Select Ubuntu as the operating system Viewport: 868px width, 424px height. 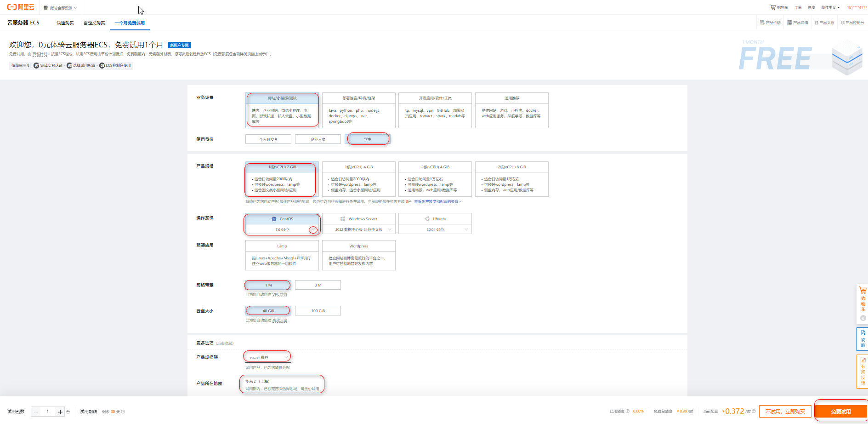435,219
